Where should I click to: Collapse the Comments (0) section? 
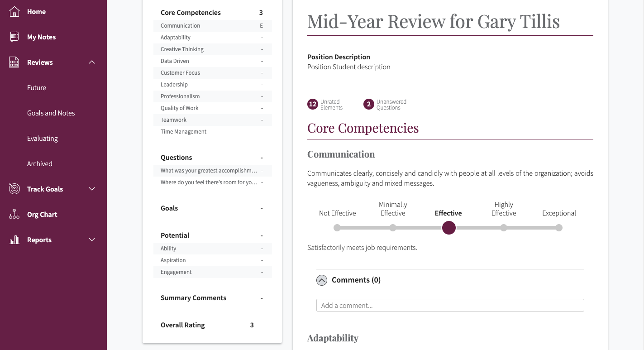(322, 280)
